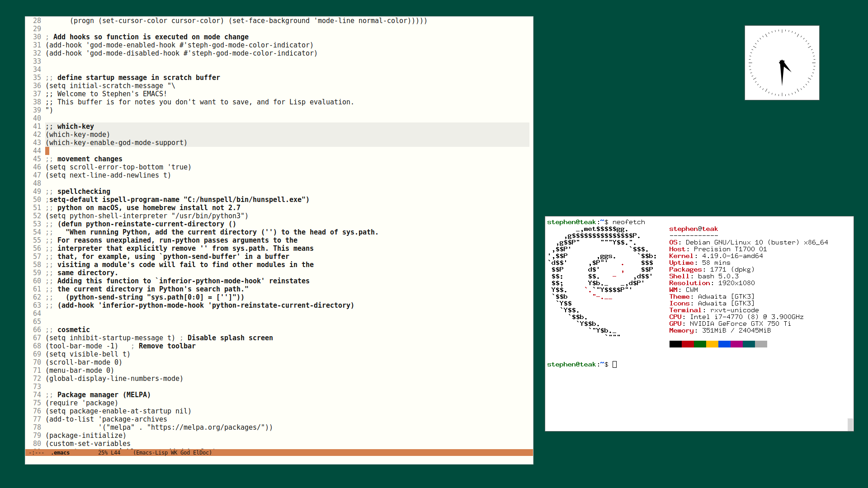Click the analog clock face
868x488 pixels.
[x=782, y=63]
